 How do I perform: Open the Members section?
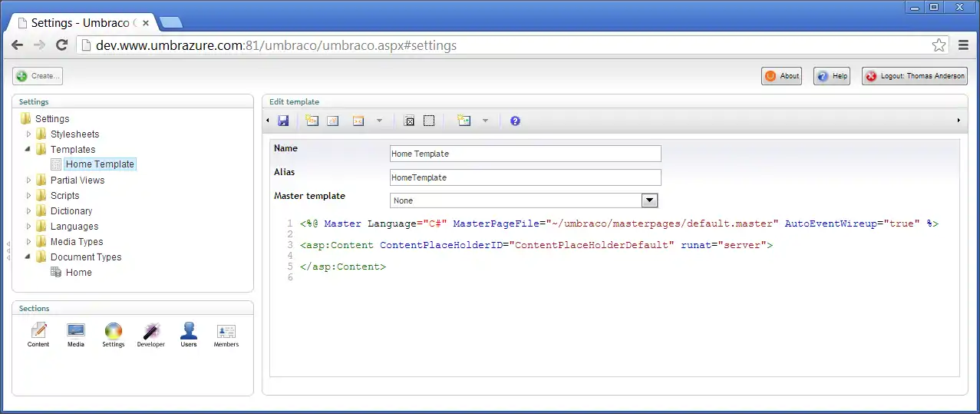226,335
